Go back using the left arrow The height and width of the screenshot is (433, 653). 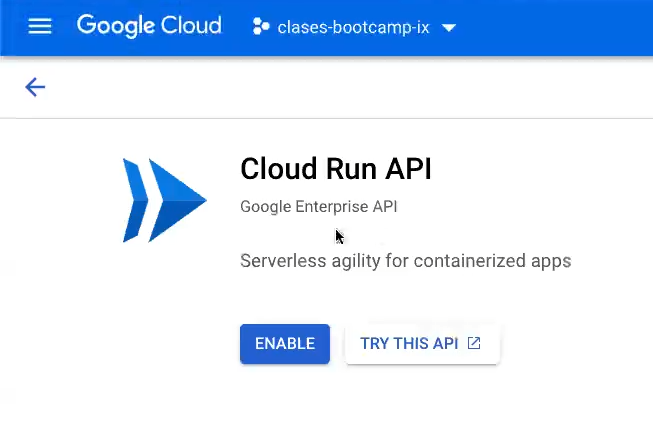tap(35, 87)
